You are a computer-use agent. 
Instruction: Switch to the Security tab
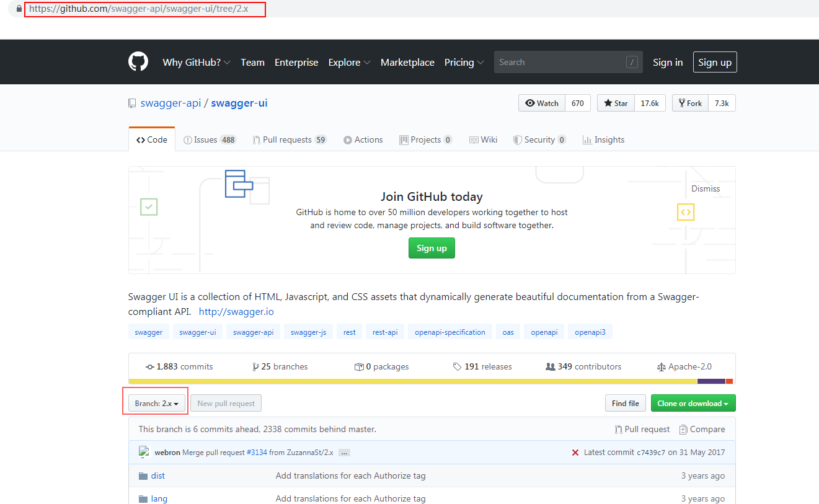(539, 139)
